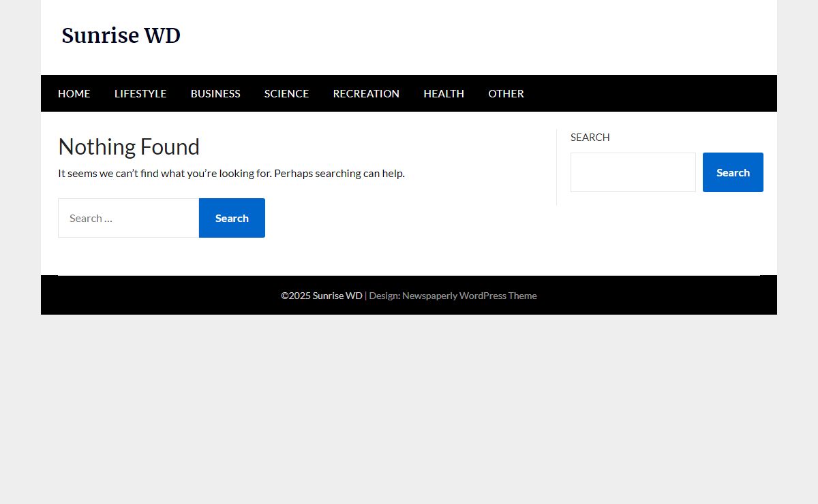Image resolution: width=818 pixels, height=504 pixels.
Task: Click the ©2025 Sunrise WD footer text
Action: [321, 296]
